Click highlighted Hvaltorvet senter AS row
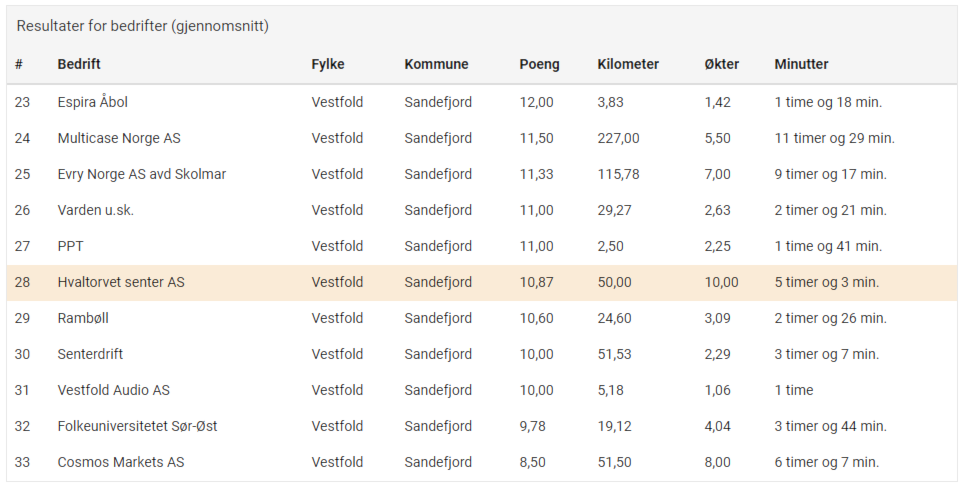Screen dimensions: 967x491 (x=482, y=282)
